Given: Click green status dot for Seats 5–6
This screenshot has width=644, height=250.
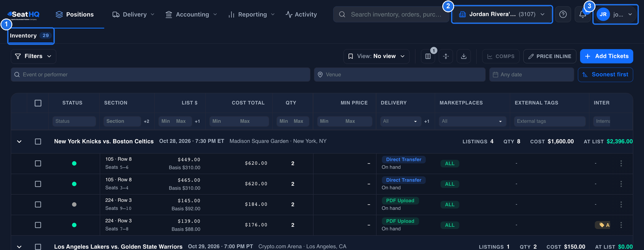Looking at the screenshot, I should (74, 163).
